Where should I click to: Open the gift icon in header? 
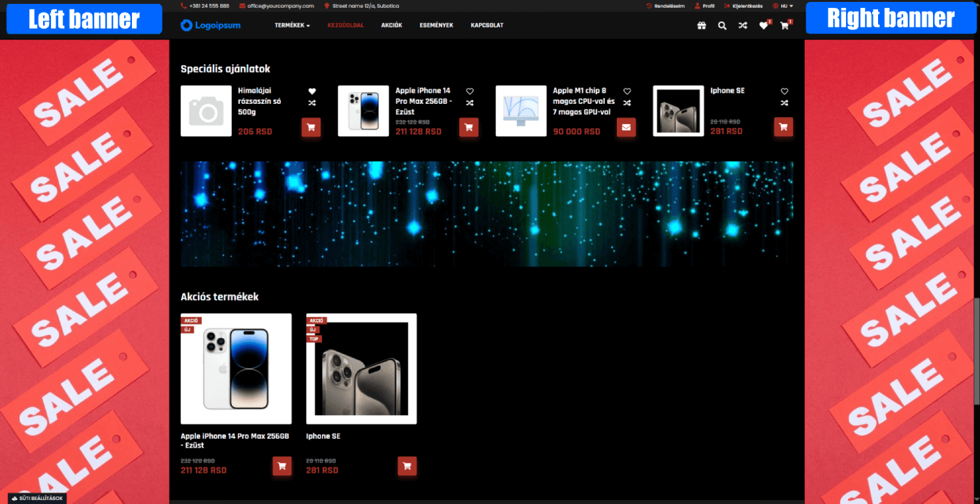coord(702,25)
